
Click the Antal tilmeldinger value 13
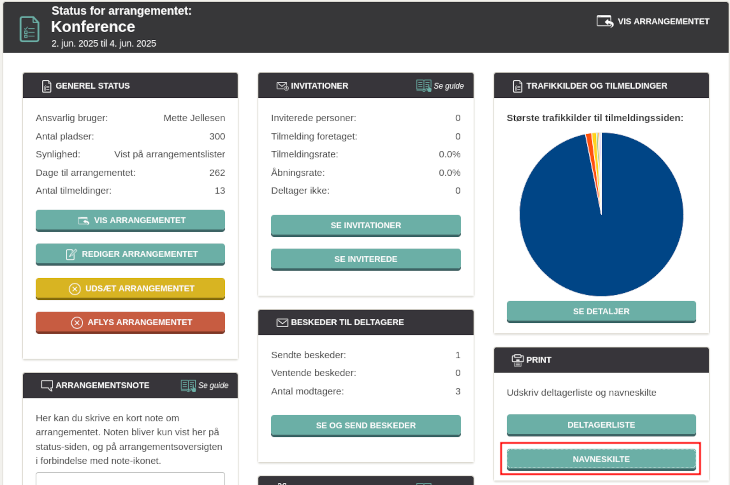pos(220,191)
